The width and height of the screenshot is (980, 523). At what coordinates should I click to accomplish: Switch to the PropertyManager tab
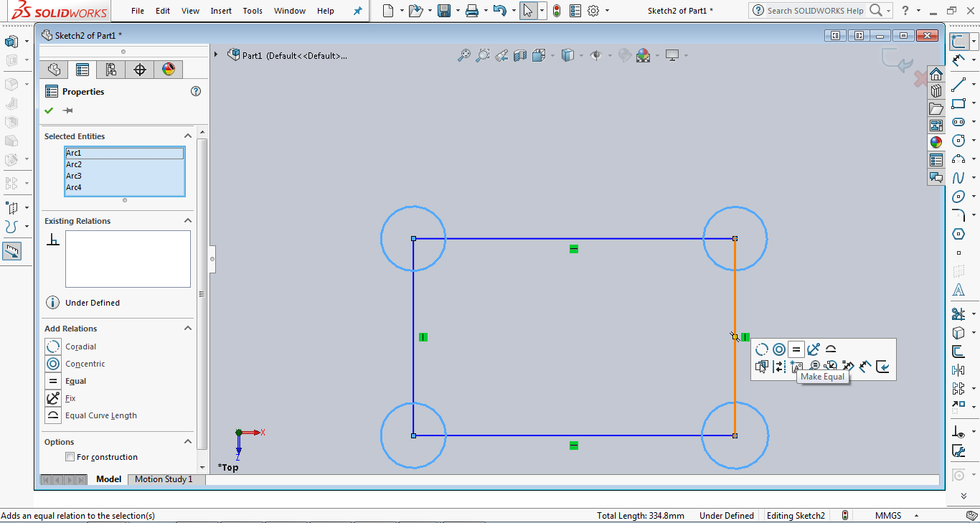(83, 70)
